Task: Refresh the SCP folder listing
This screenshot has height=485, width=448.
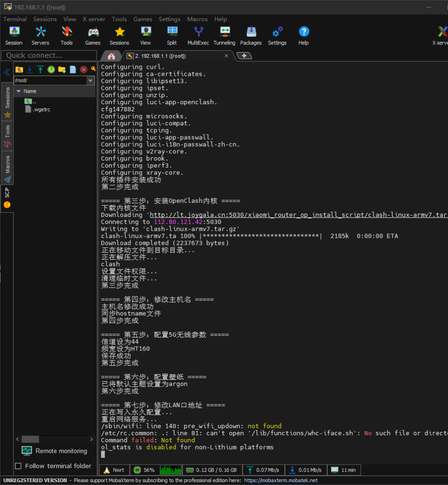Action: pos(51,70)
